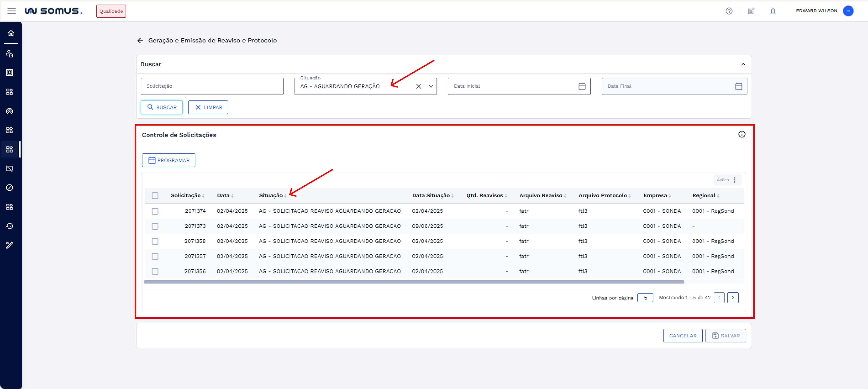Click the BUSCAR button
The height and width of the screenshot is (389, 868).
[x=162, y=108]
